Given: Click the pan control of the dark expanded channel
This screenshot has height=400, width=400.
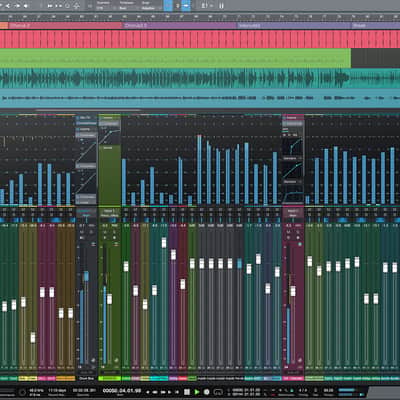Looking at the screenshot, I should tap(86, 219).
